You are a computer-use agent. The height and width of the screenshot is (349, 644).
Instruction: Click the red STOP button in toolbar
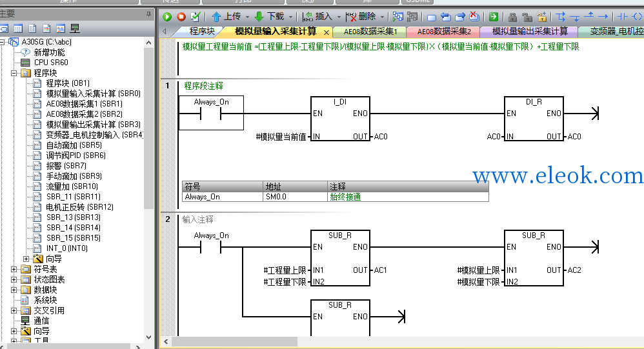coord(181,17)
